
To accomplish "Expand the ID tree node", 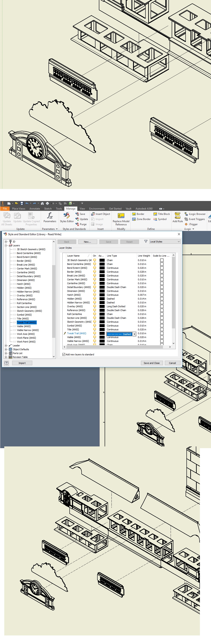I will [6, 242].
